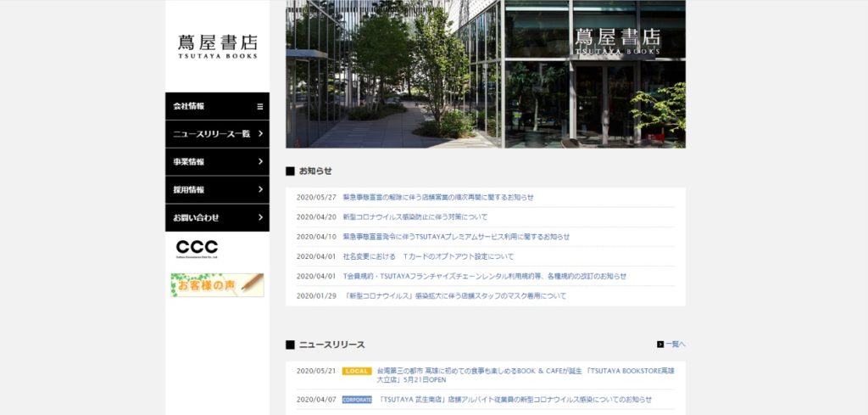Expand the 採用情報 chevron arrow
The height and width of the screenshot is (415, 868).
(260, 189)
